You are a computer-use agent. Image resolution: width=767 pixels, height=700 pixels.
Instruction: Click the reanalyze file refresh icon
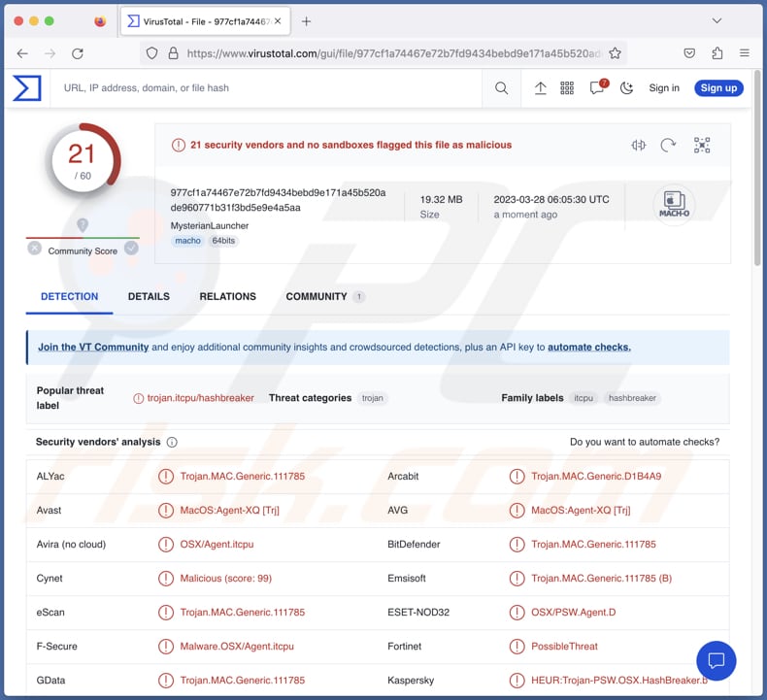668,145
